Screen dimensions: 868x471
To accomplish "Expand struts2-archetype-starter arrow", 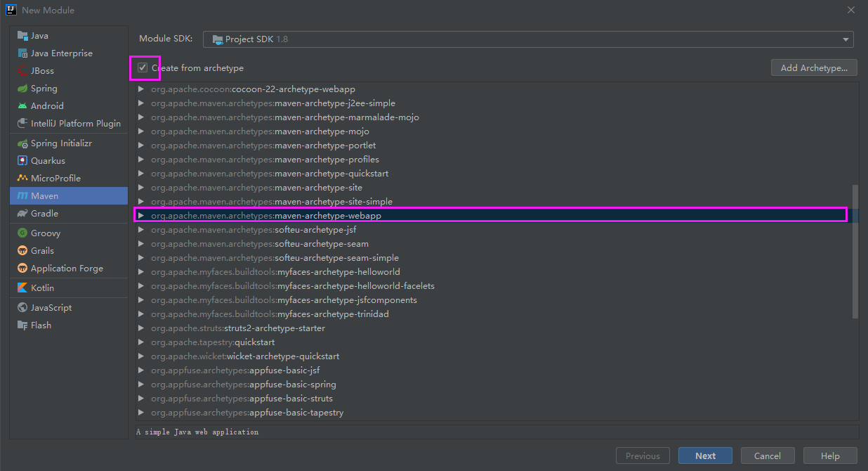I will pos(141,328).
